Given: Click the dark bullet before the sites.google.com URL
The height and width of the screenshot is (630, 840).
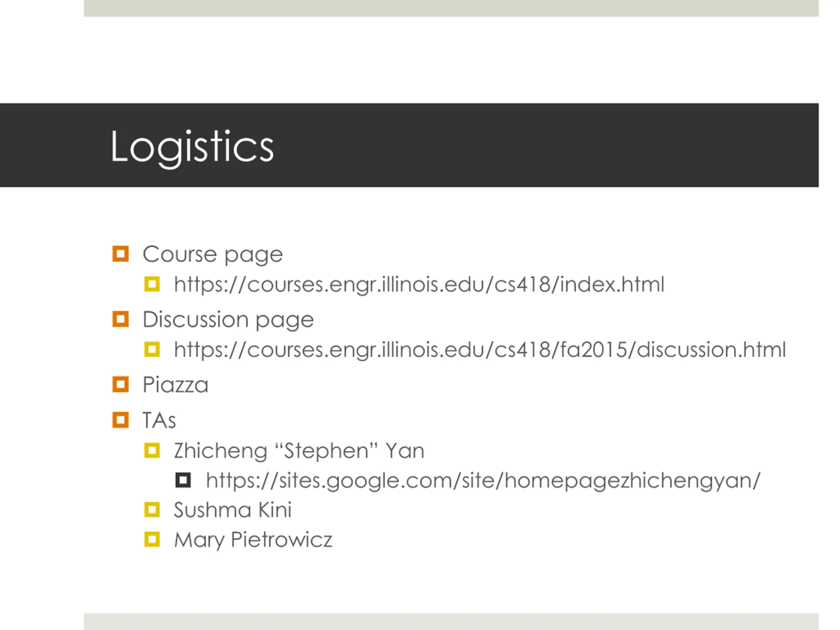Looking at the screenshot, I should (183, 480).
